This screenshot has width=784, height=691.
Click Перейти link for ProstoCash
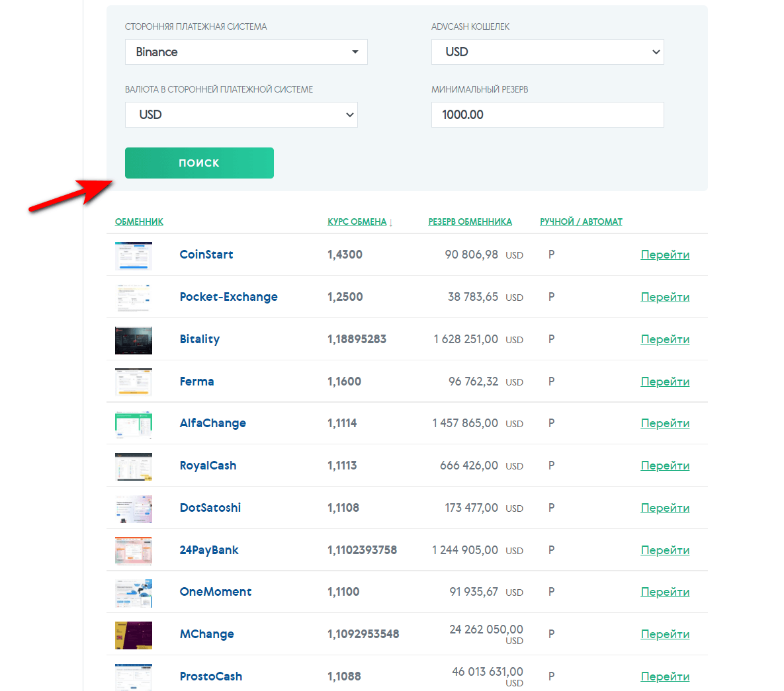point(665,676)
